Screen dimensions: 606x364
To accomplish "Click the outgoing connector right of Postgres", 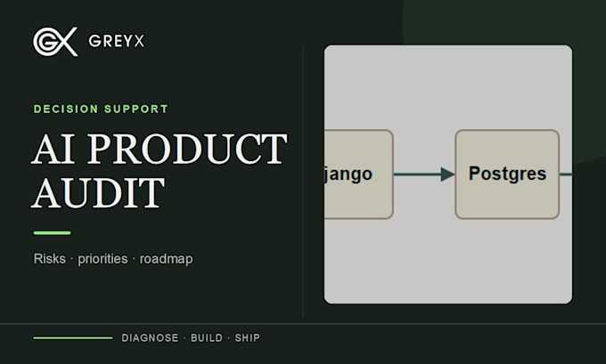I will (x=566, y=174).
